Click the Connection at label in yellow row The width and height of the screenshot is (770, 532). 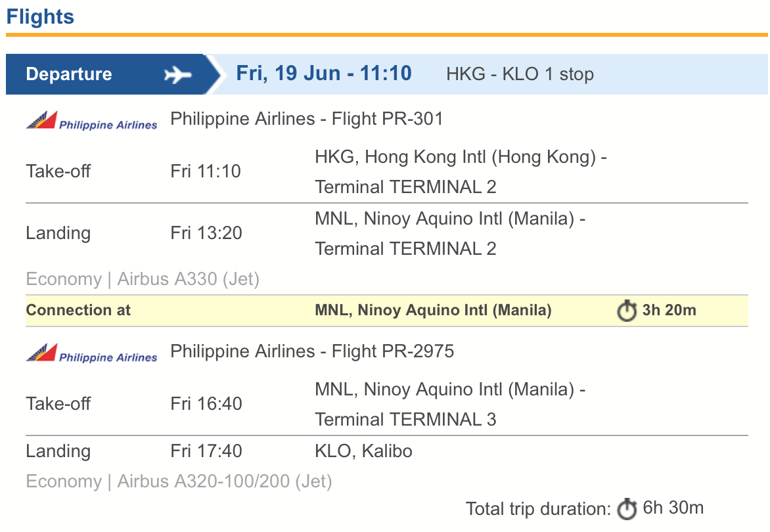coord(78,311)
